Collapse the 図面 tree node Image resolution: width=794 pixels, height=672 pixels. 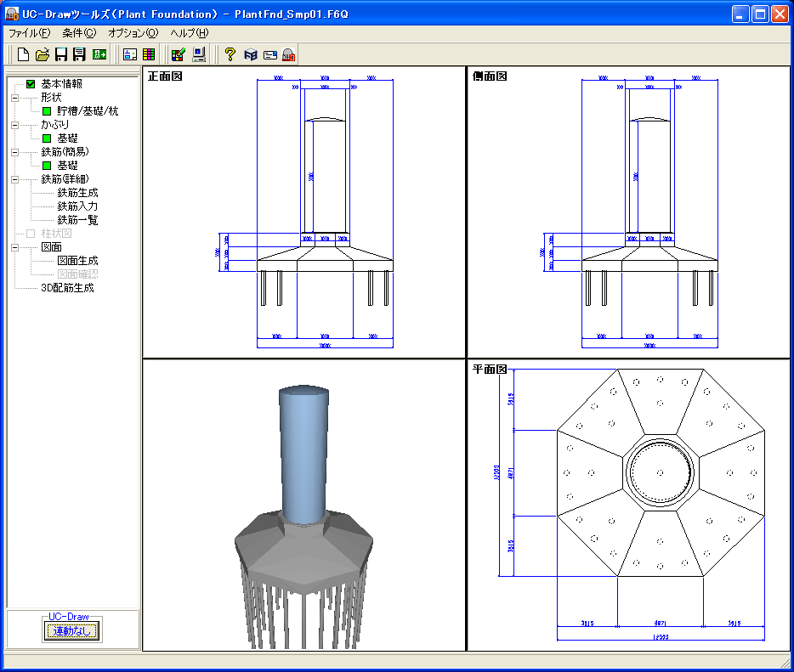tap(15, 247)
